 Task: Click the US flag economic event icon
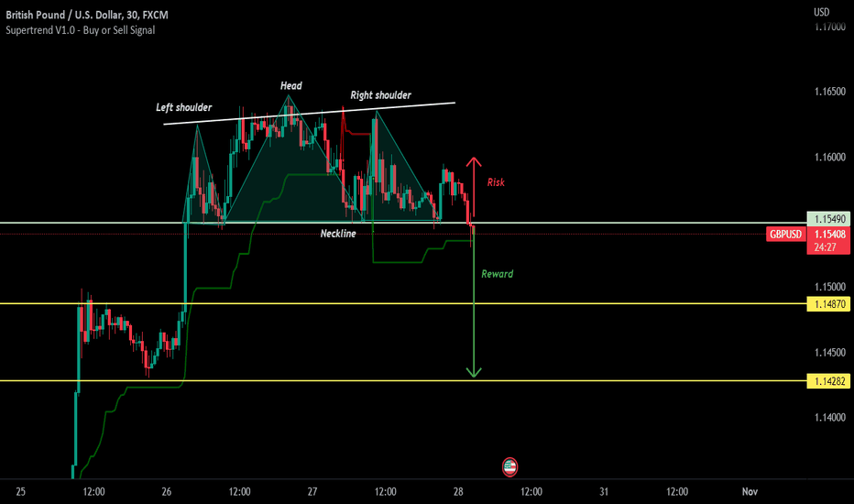(509, 467)
